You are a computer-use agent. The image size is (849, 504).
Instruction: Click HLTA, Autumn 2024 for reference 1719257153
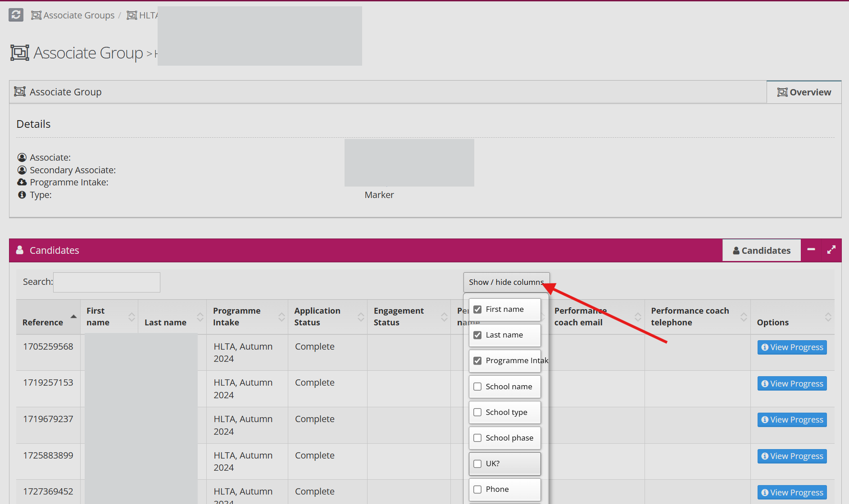pyautogui.click(x=243, y=389)
